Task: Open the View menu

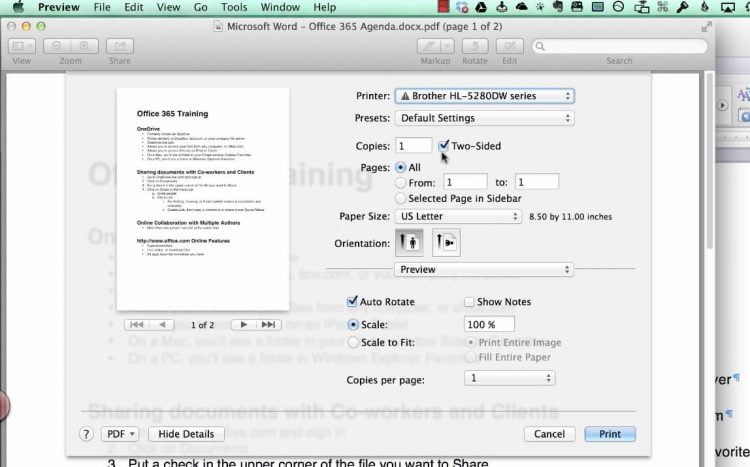Action: click(x=168, y=7)
